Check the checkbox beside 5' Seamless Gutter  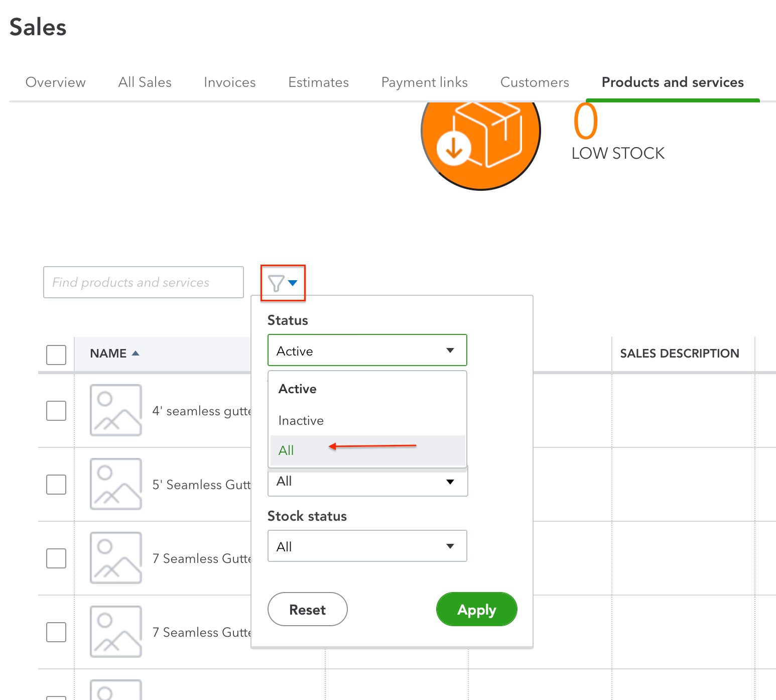56,484
